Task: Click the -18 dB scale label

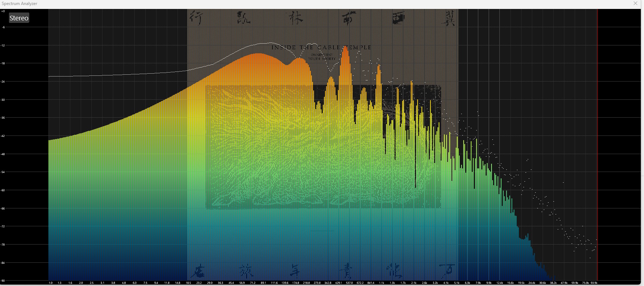Action: (3, 64)
